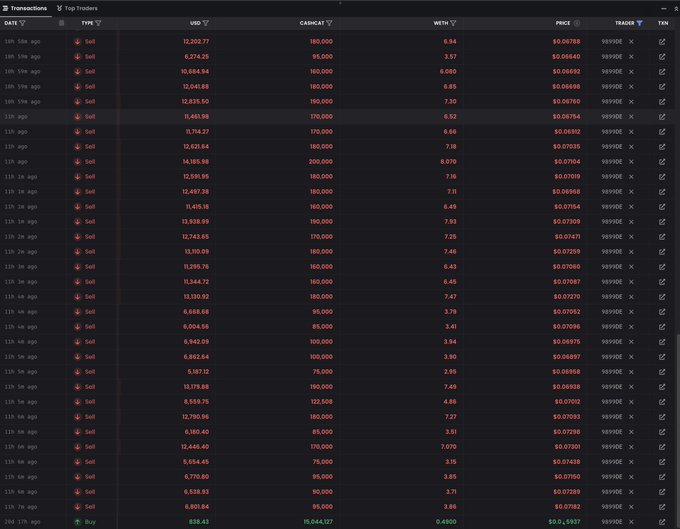Open the txn link for the 6,801.84 sell
The image size is (680, 529).
(662, 507)
